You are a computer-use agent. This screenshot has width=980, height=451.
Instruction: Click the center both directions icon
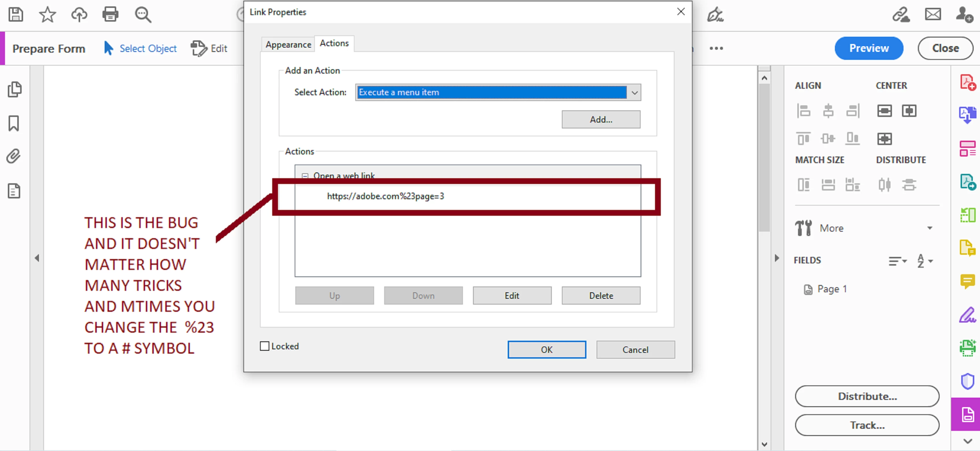884,139
